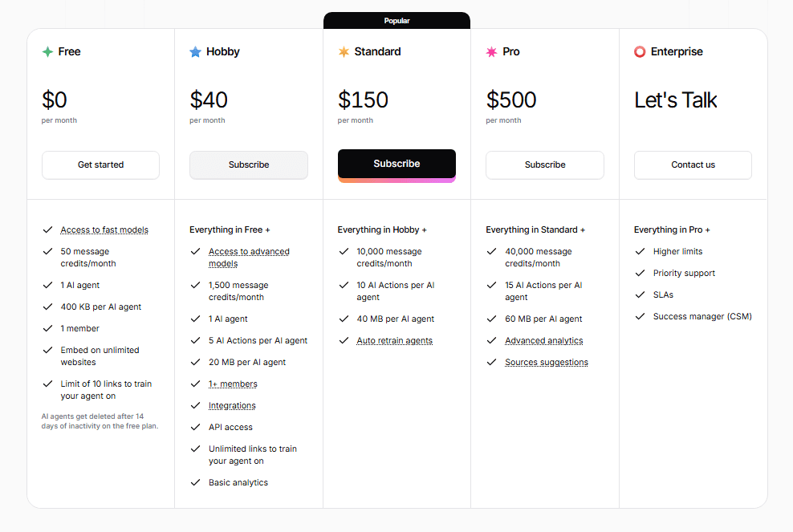The height and width of the screenshot is (532, 793).
Task: Click the pink burst icon beside Pro
Action: 491,52
